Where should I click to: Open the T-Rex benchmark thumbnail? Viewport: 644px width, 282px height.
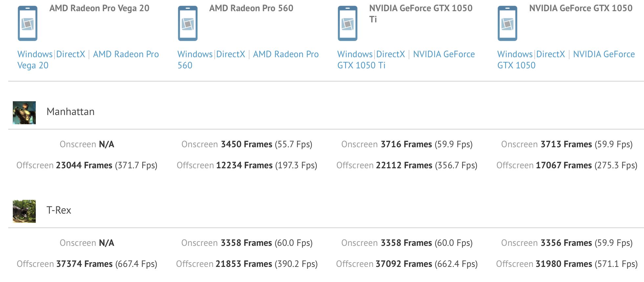tap(24, 211)
